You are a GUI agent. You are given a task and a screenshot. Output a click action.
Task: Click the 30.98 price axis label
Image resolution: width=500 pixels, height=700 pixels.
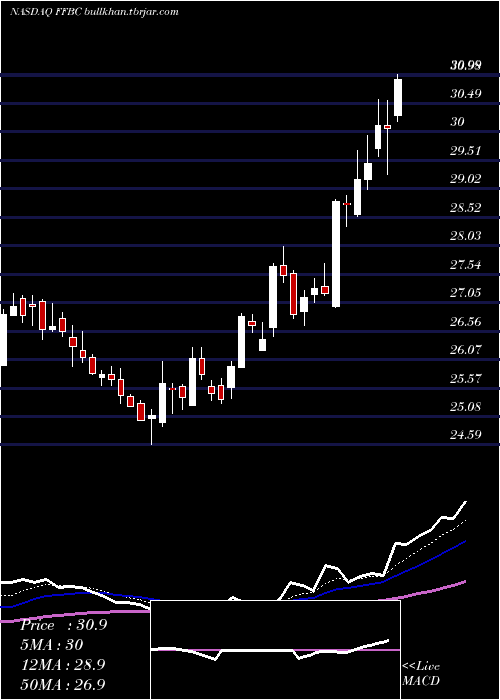(466, 66)
